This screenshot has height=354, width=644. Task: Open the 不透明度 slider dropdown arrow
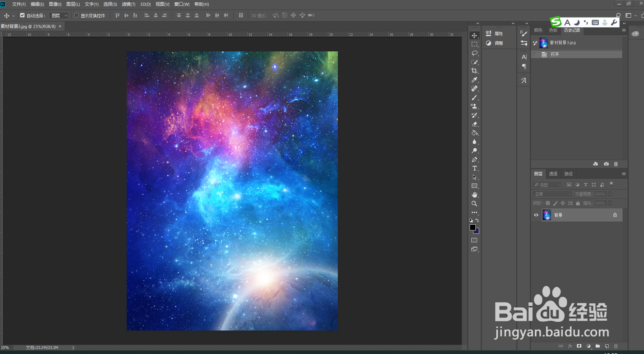point(610,194)
